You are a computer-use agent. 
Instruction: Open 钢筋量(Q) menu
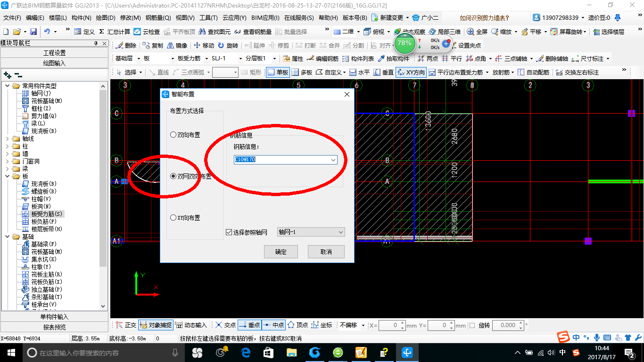point(158,18)
